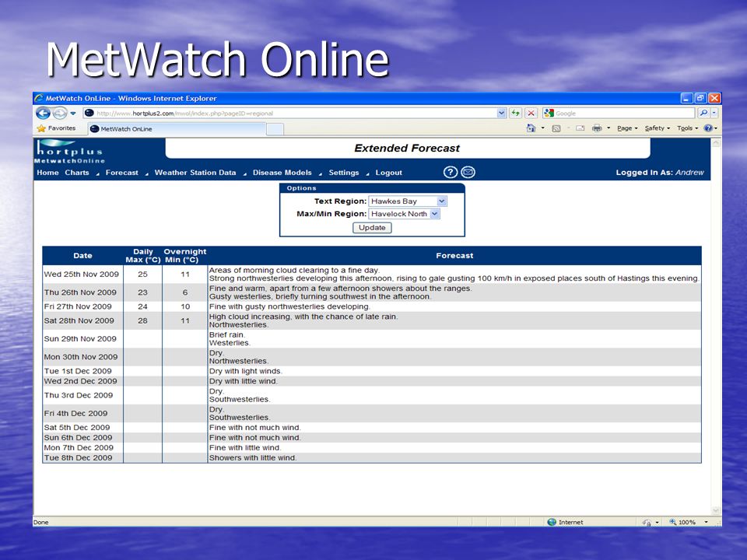This screenshot has height=560, width=747.
Task: Restore down the Internet Explorer window
Action: 700,98
